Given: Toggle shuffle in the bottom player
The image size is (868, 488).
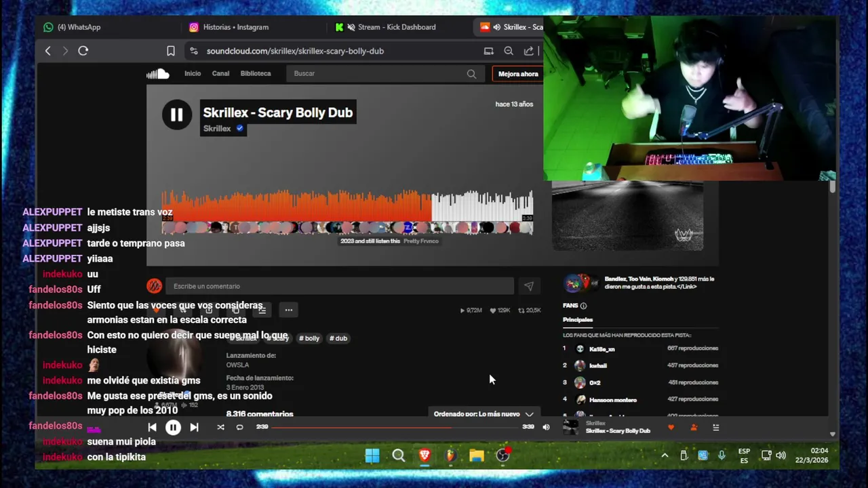Looking at the screenshot, I should click(220, 427).
